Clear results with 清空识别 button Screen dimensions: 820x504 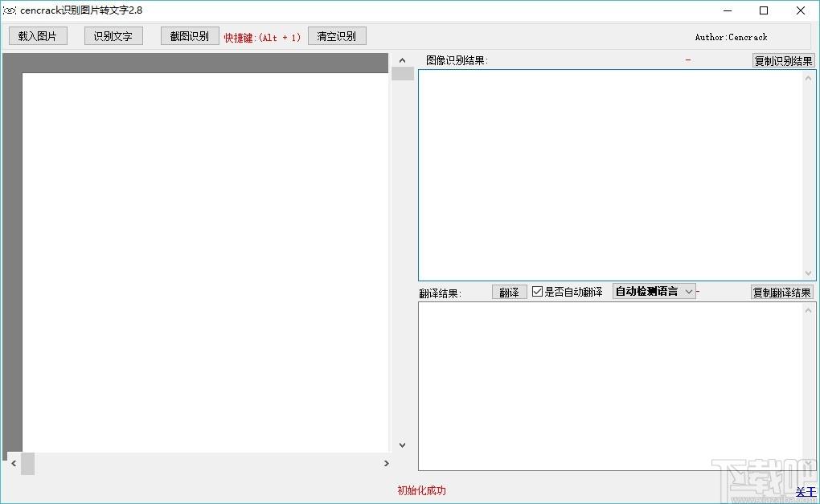(x=337, y=36)
